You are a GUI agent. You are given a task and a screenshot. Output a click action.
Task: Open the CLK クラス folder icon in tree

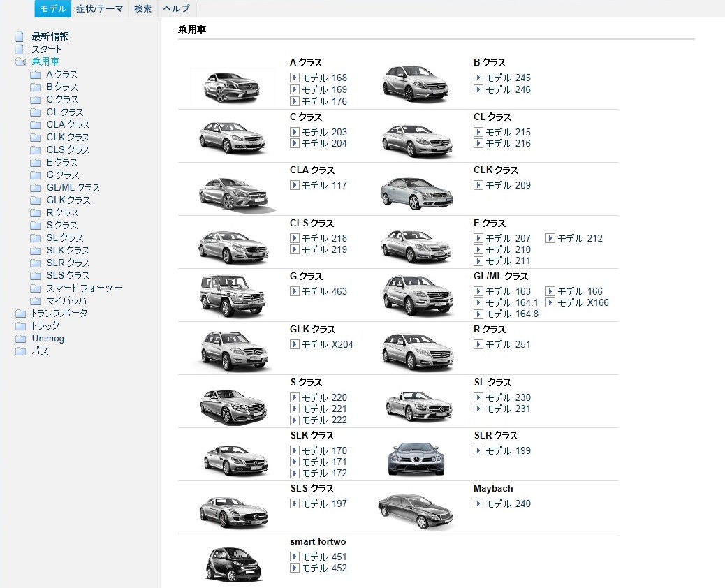(35, 138)
